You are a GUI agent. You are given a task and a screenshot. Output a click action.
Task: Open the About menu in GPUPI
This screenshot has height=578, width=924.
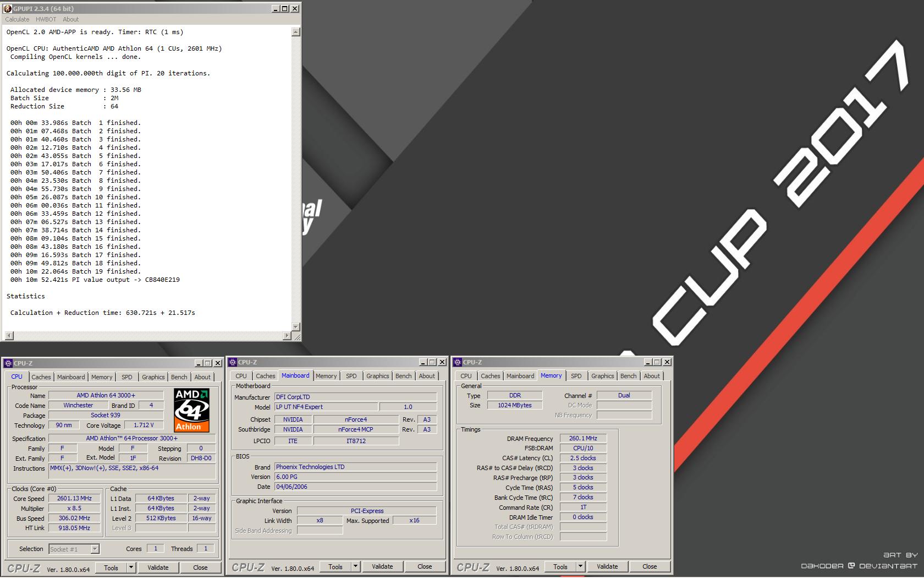[71, 19]
